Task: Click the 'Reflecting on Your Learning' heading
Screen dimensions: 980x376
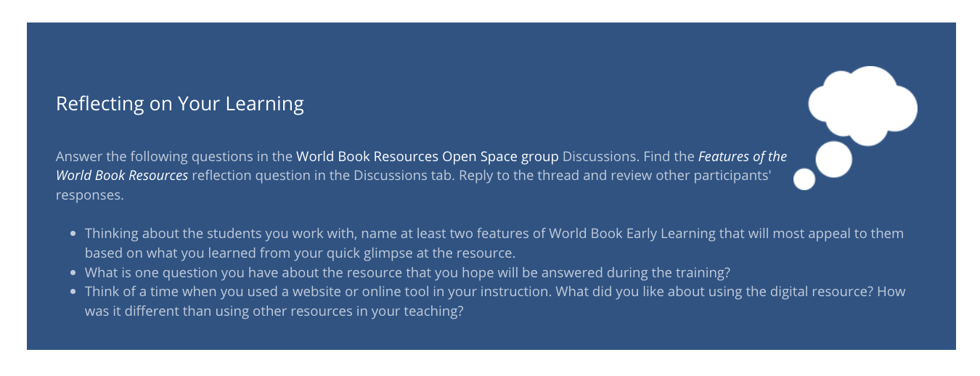Action: tap(180, 104)
